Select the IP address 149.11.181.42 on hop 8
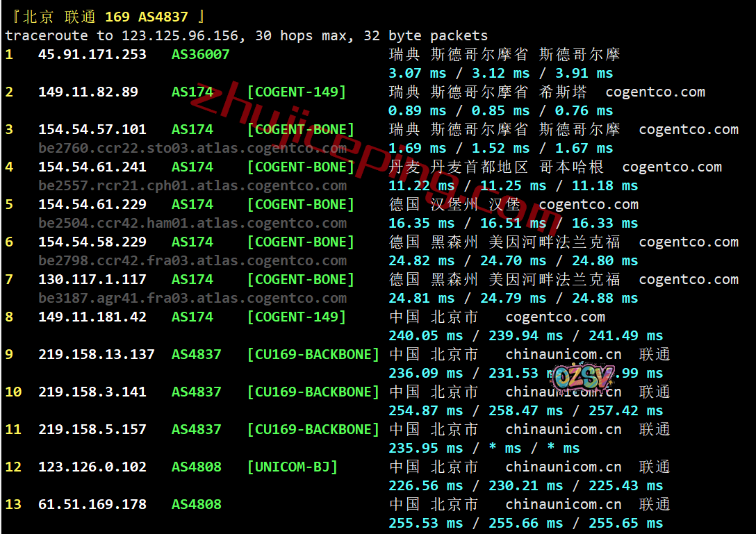Image resolution: width=756 pixels, height=534 pixels. 92,317
